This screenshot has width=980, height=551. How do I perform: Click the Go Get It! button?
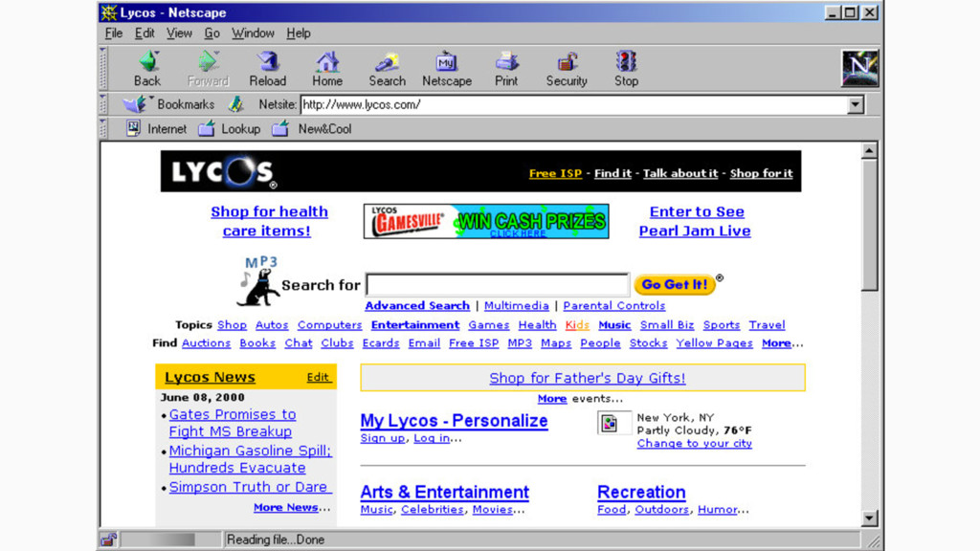click(675, 284)
